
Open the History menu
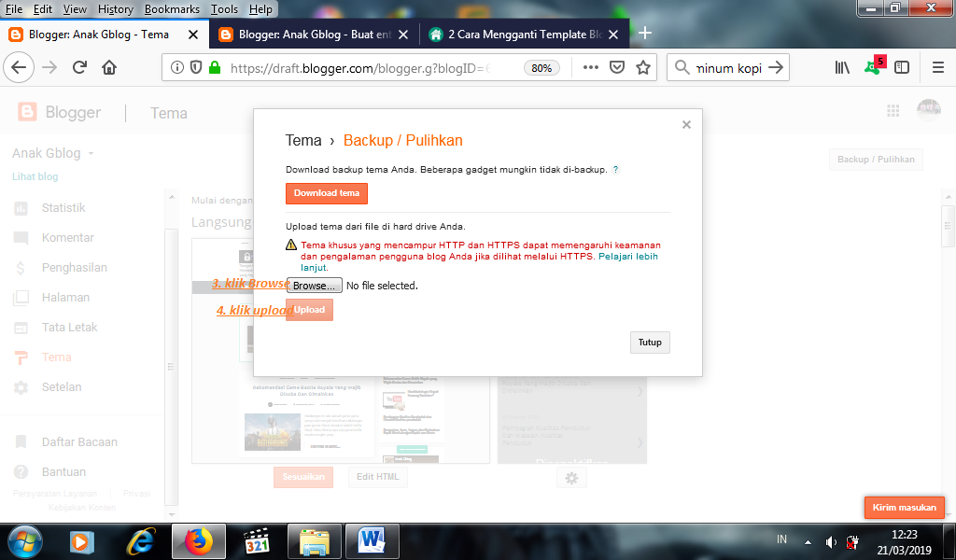click(x=115, y=9)
